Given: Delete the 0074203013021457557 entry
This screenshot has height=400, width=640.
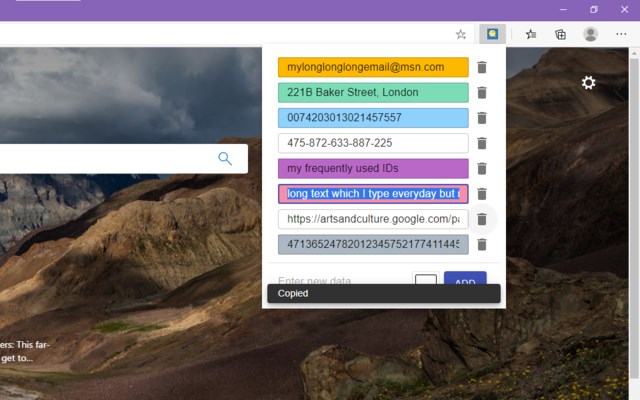Looking at the screenshot, I should coord(482,118).
